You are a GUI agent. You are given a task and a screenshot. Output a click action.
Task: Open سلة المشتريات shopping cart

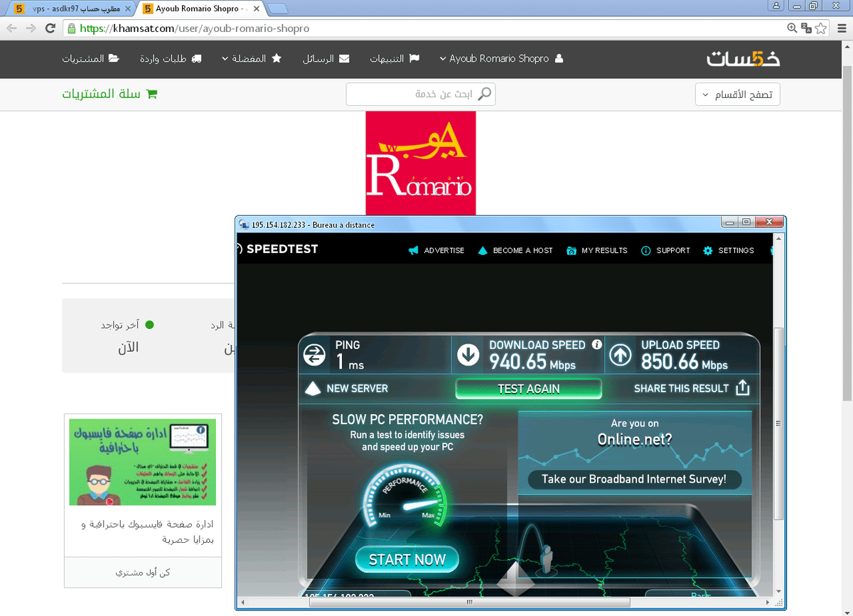tap(109, 94)
